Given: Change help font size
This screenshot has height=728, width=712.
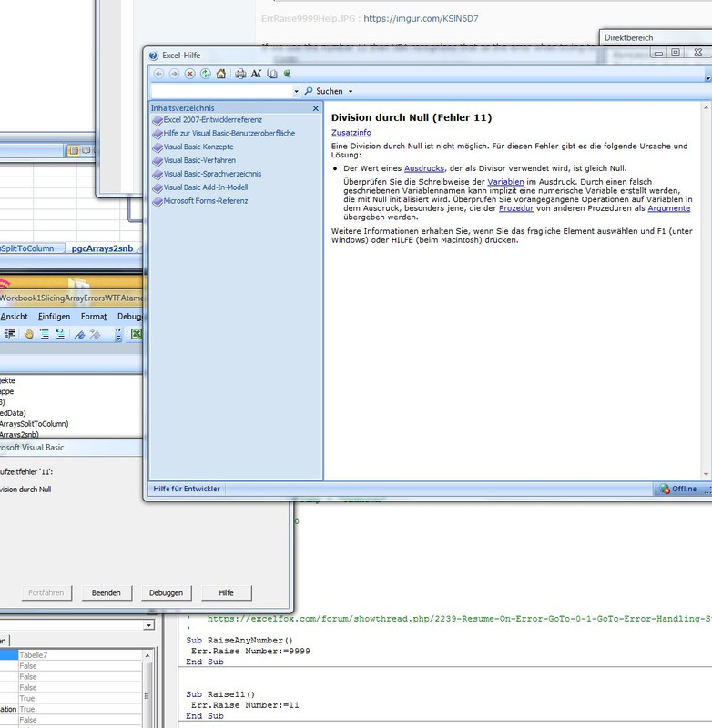Looking at the screenshot, I should coord(256,74).
